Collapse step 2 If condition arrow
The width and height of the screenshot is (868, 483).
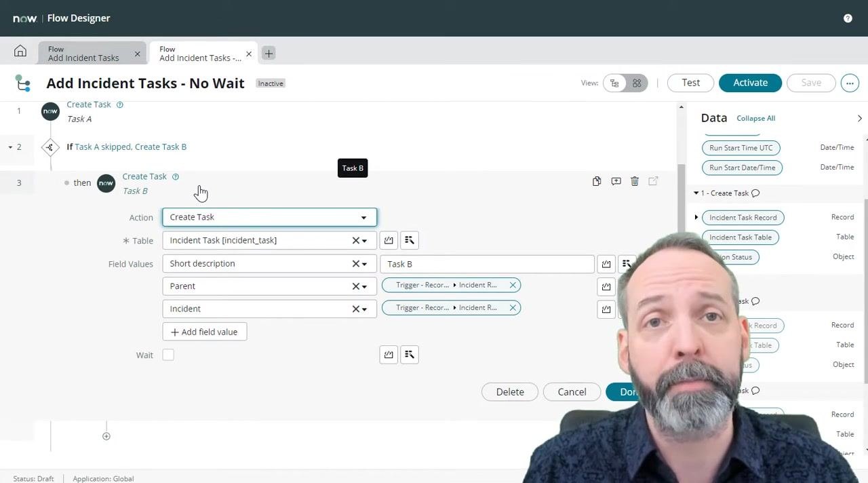[x=10, y=147]
